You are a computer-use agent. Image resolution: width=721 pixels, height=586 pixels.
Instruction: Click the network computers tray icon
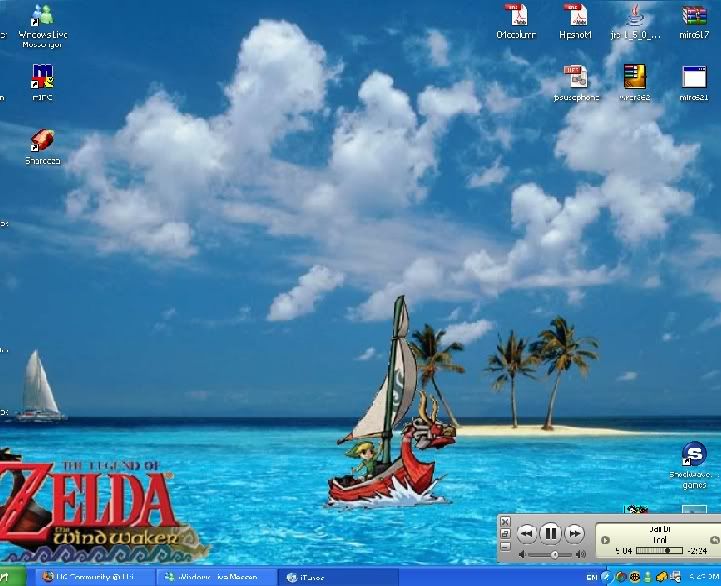(675, 577)
